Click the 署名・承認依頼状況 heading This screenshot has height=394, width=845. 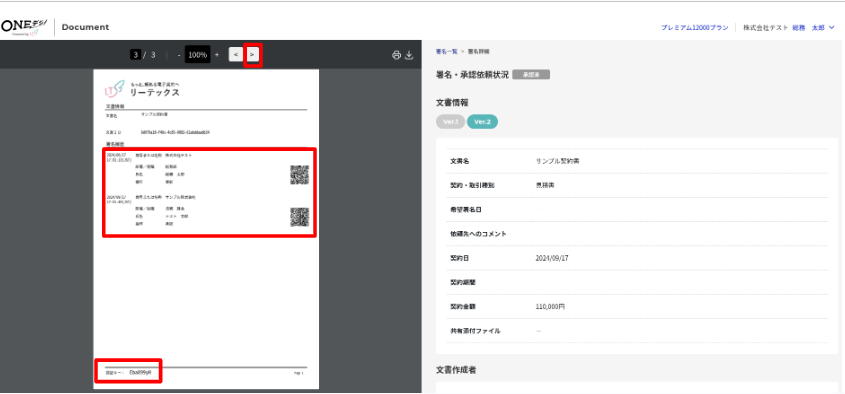[x=472, y=75]
